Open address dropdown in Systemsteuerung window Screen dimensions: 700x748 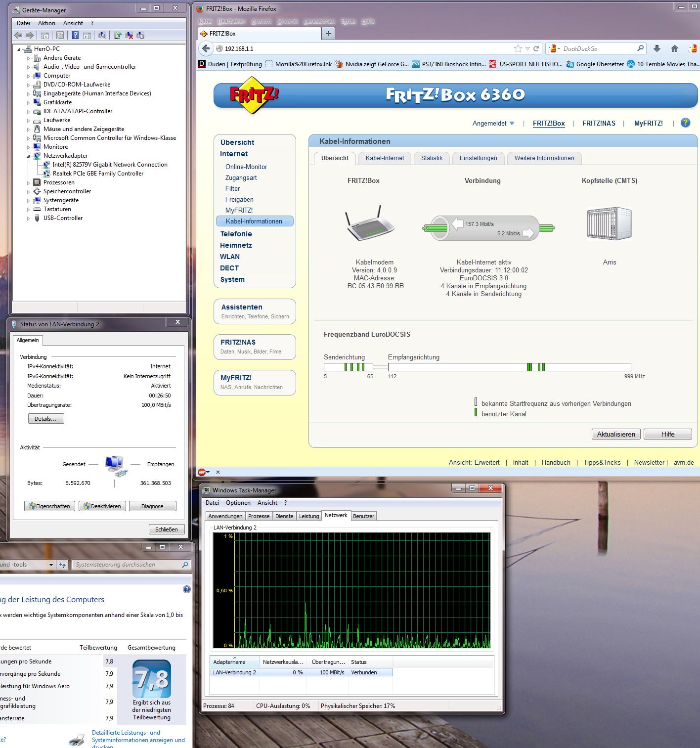tap(51, 565)
